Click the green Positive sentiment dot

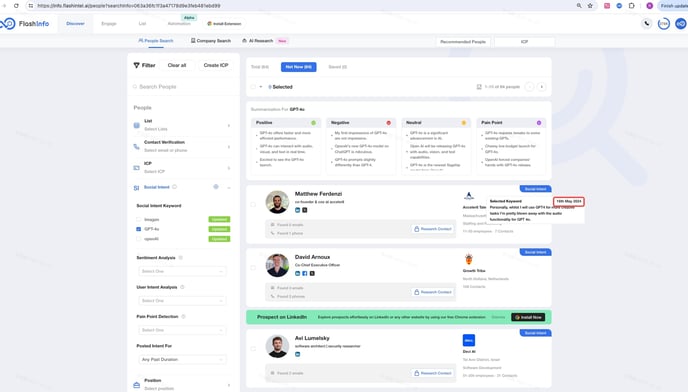point(313,123)
